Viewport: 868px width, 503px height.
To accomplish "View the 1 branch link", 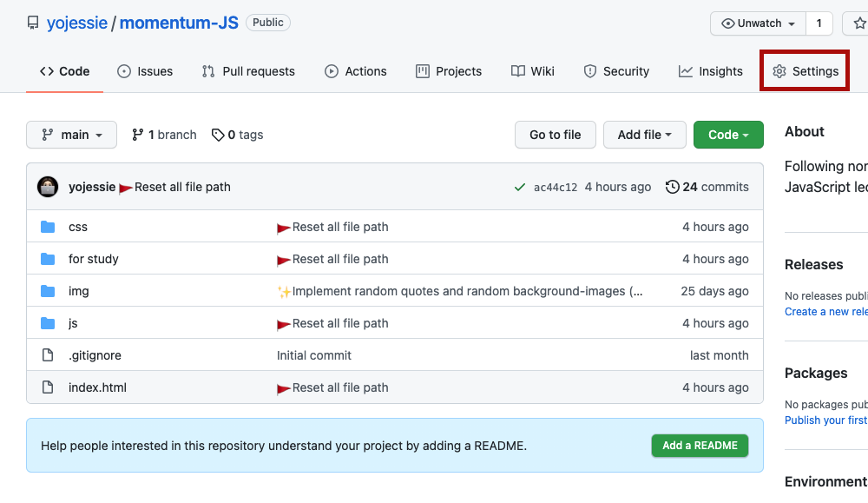I will 164,135.
